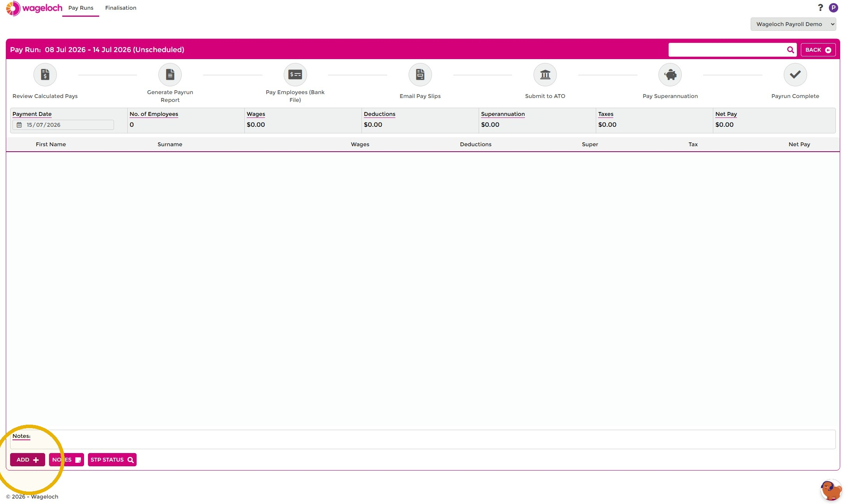Image resolution: width=846 pixels, height=504 pixels.
Task: Click the search magnifier icon
Action: point(790,50)
